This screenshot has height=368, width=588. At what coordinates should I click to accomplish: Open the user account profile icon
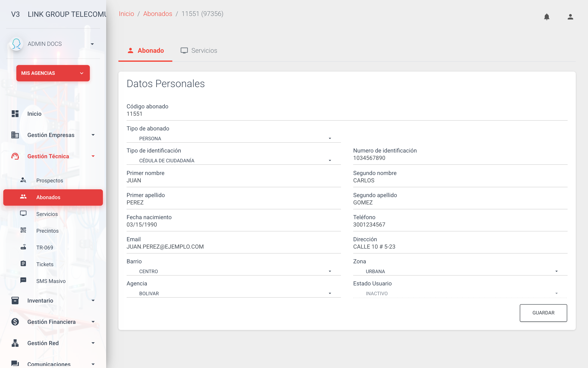pos(570,17)
